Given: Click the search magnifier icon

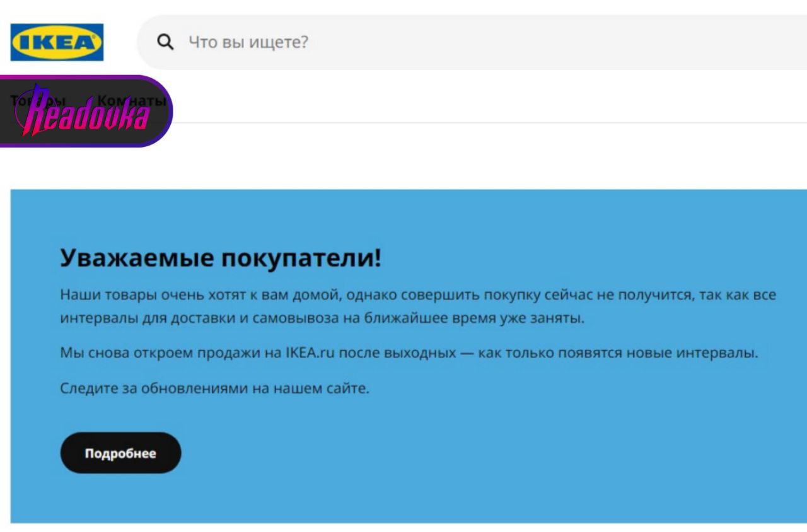Looking at the screenshot, I should pos(165,42).
